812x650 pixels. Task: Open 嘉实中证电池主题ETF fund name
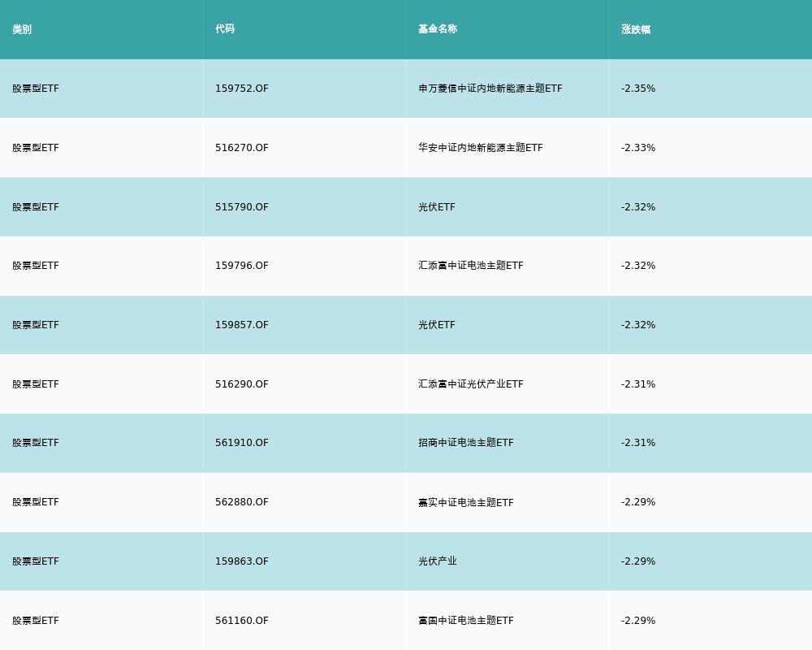(x=466, y=502)
